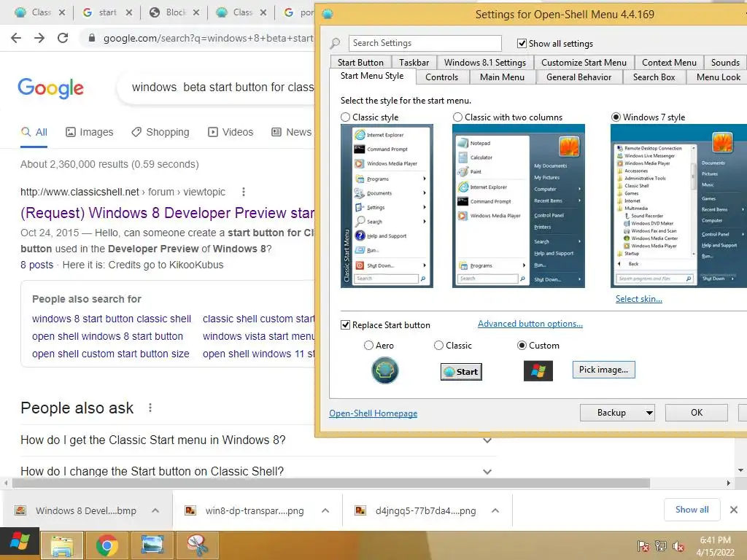This screenshot has height=560, width=747.
Task: Click the Custom Windows flag button image
Action: coord(538,371)
